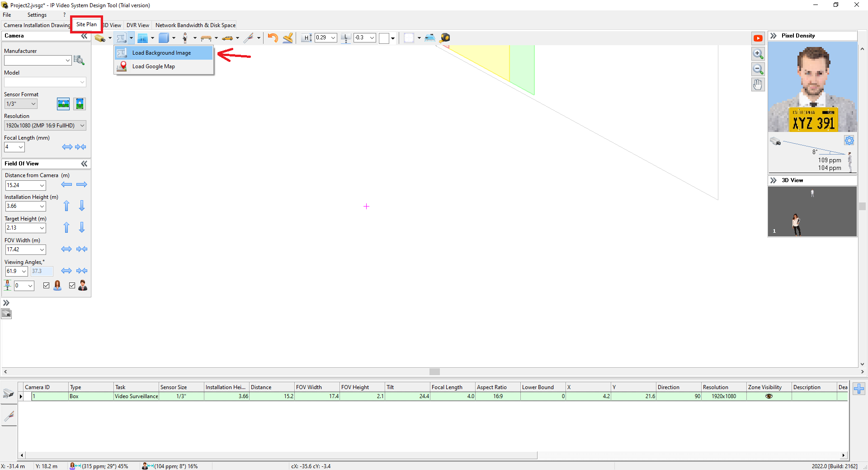Image resolution: width=868 pixels, height=470 pixels.
Task: Click the blue plus add camera button
Action: (x=859, y=389)
